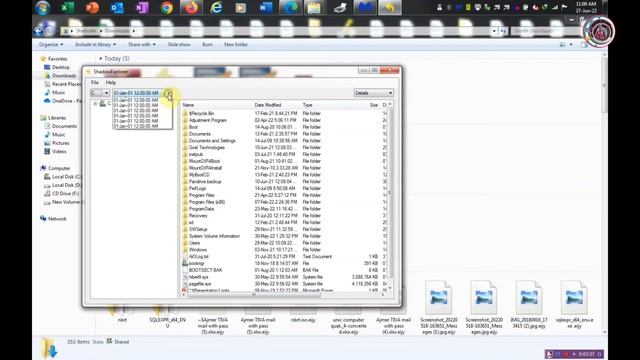Screen dimensions: 640x360
Task: Open Recent Places in Favorites
Action: click(66, 84)
